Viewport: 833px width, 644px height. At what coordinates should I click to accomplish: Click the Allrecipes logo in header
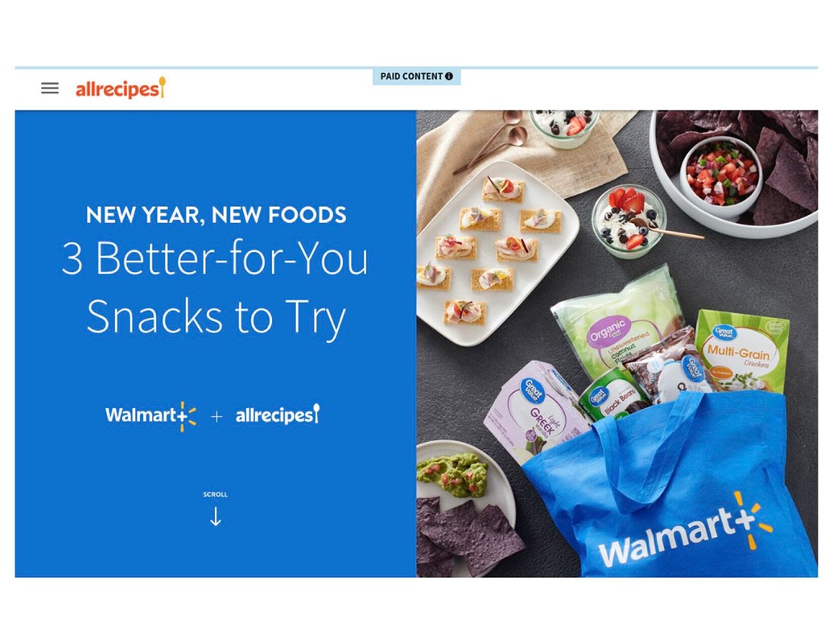click(121, 88)
